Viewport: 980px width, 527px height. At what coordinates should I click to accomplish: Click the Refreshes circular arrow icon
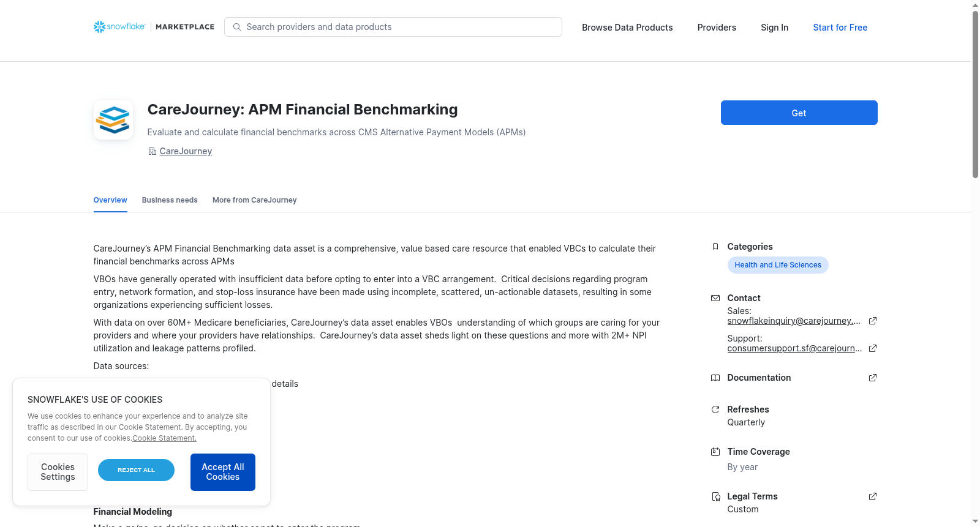715,409
